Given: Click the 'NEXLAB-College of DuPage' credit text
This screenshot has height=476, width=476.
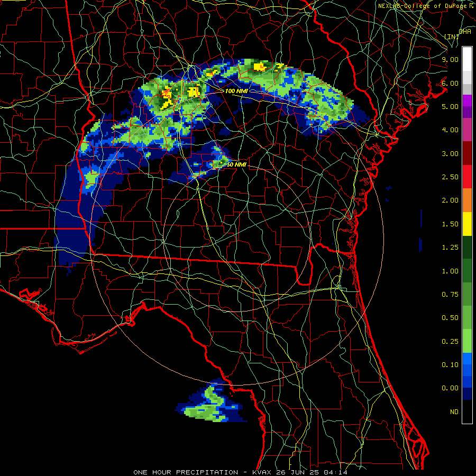Looking at the screenshot, I should pos(423,6).
